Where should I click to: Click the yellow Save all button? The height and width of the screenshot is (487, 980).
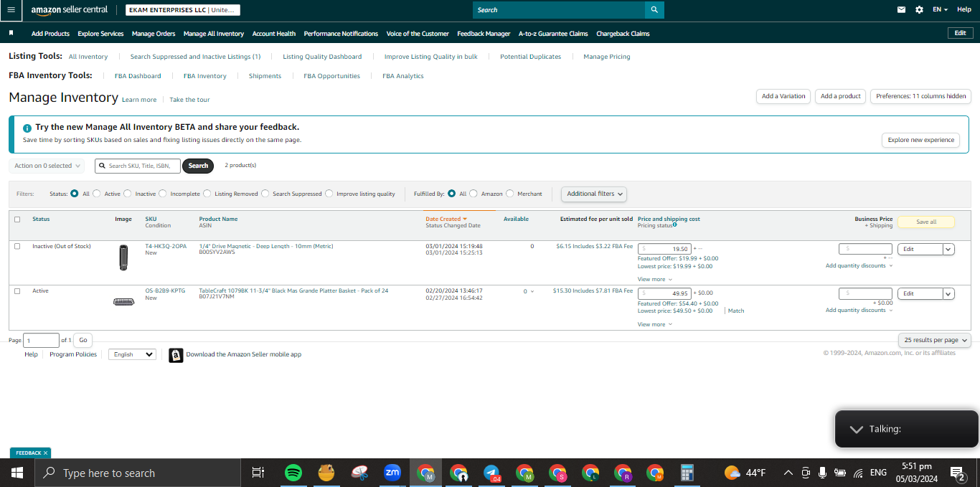coord(926,222)
